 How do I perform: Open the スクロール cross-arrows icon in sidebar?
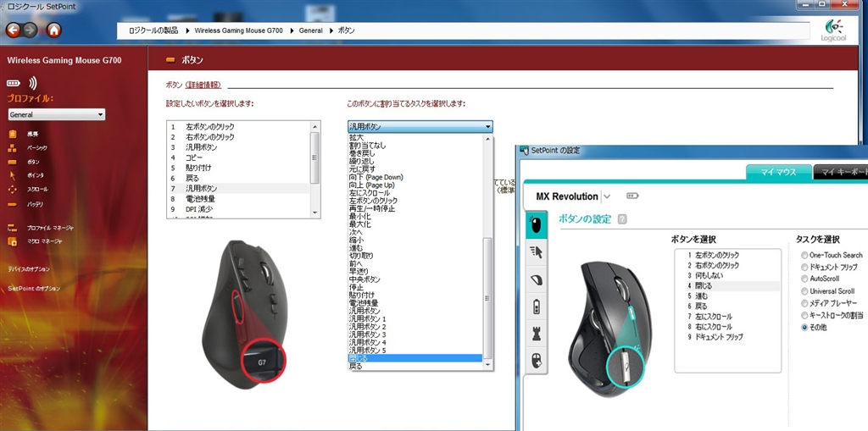click(12, 189)
